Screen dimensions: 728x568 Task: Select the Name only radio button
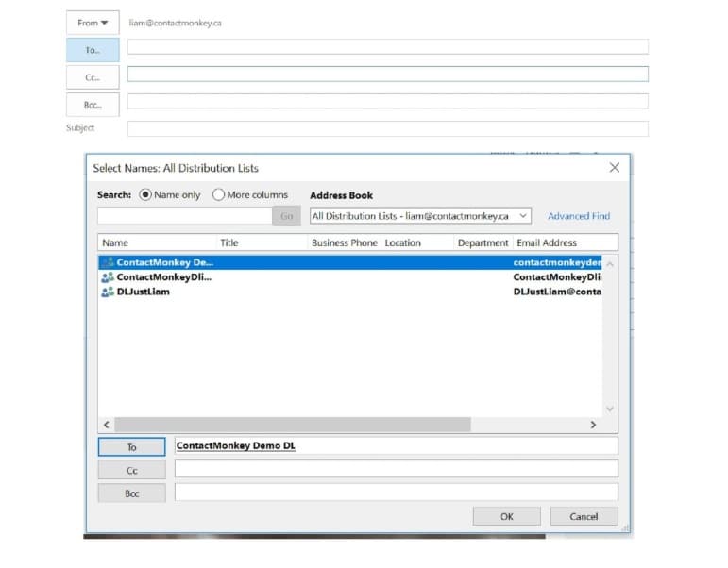click(x=145, y=195)
